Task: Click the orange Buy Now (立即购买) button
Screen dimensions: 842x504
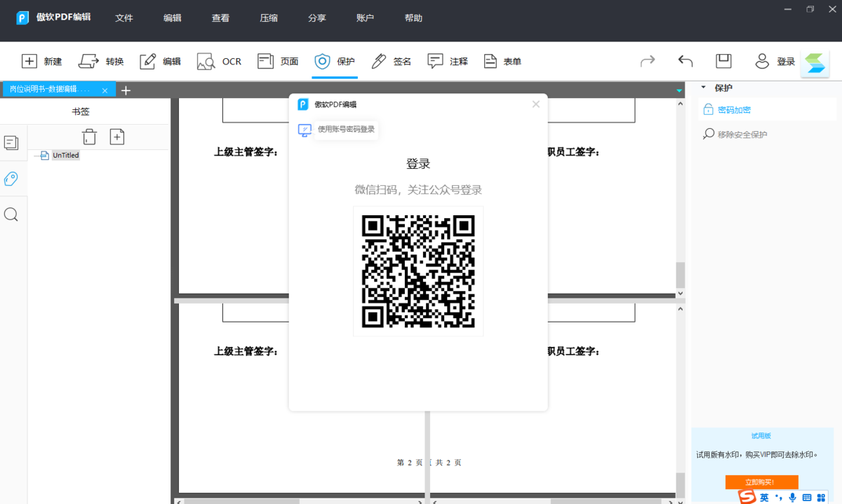Action: [x=761, y=482]
